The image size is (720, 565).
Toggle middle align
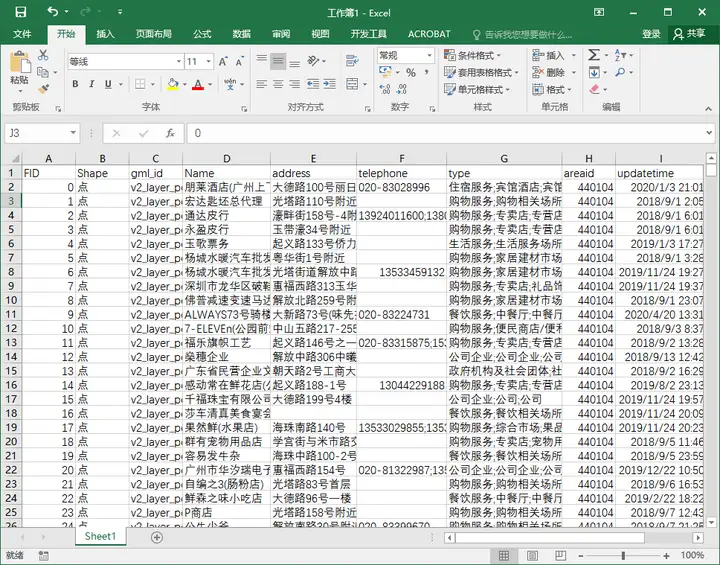click(x=278, y=61)
